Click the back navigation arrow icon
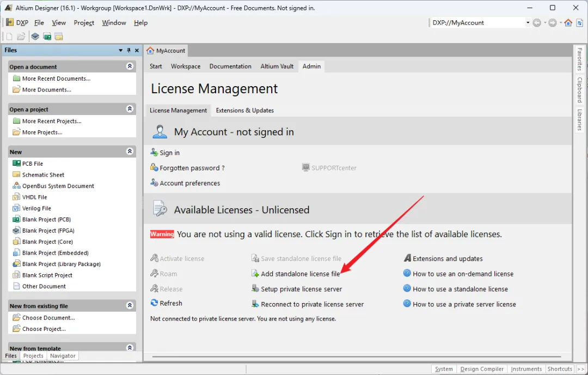 [537, 22]
